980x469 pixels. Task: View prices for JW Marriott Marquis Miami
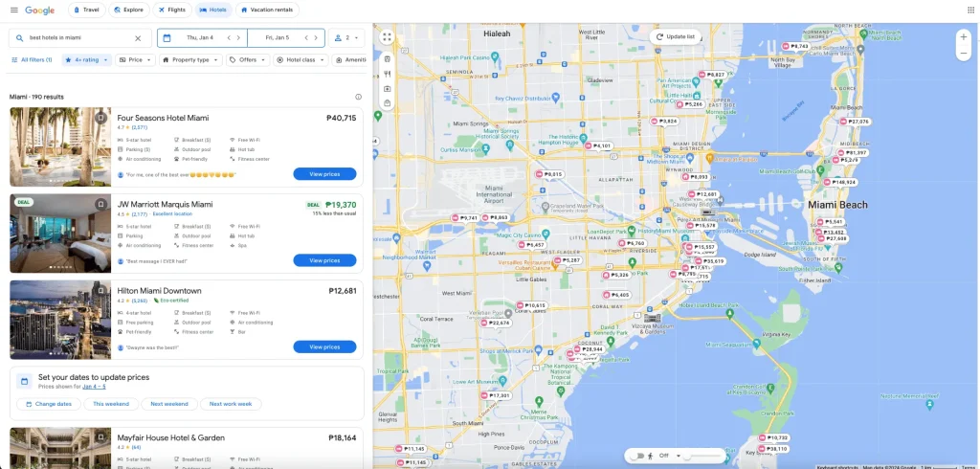coord(324,260)
